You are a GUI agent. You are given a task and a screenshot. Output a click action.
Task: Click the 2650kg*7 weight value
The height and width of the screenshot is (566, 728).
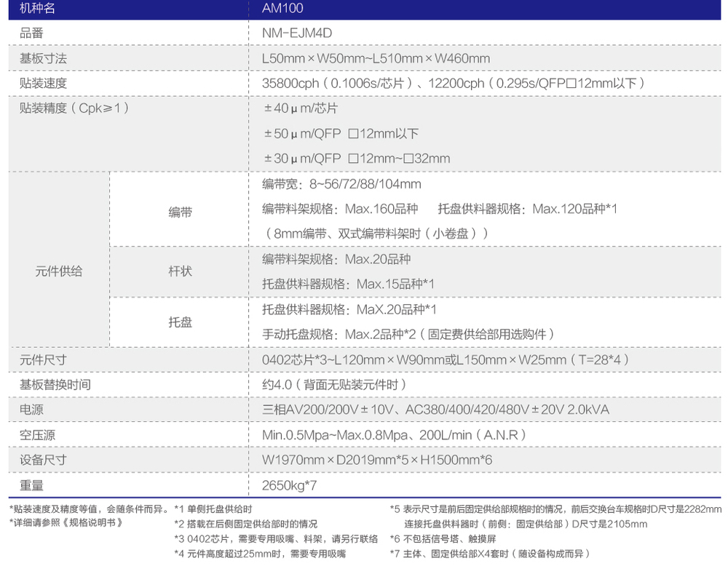[x=290, y=485]
